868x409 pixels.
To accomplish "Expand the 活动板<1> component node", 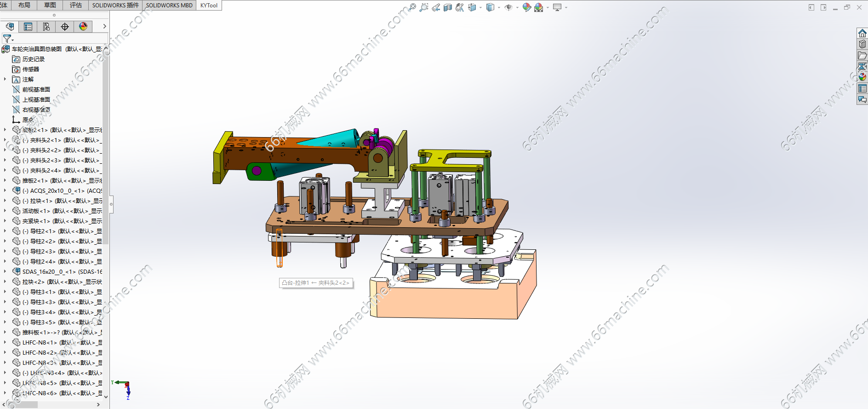I will (5, 211).
